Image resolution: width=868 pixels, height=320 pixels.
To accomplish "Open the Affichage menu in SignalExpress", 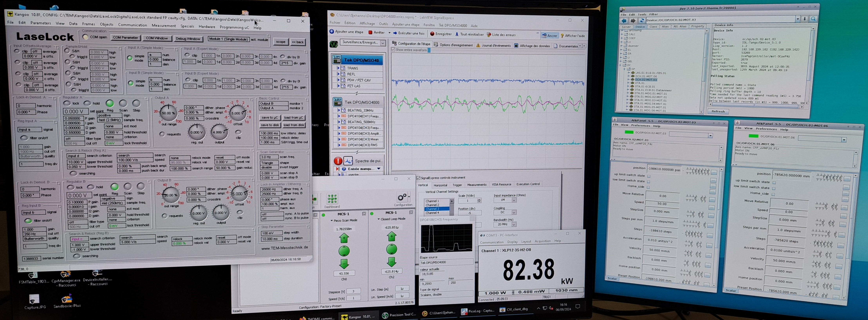I will 367,24.
